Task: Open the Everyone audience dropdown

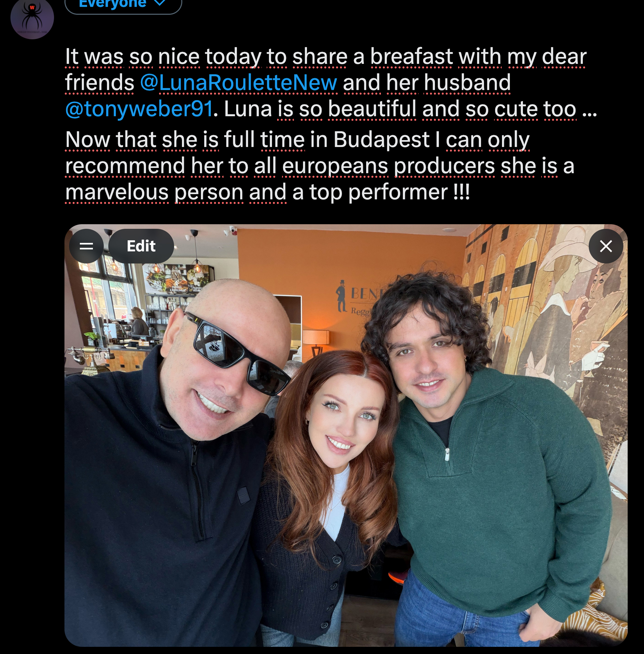Action: pyautogui.click(x=123, y=5)
